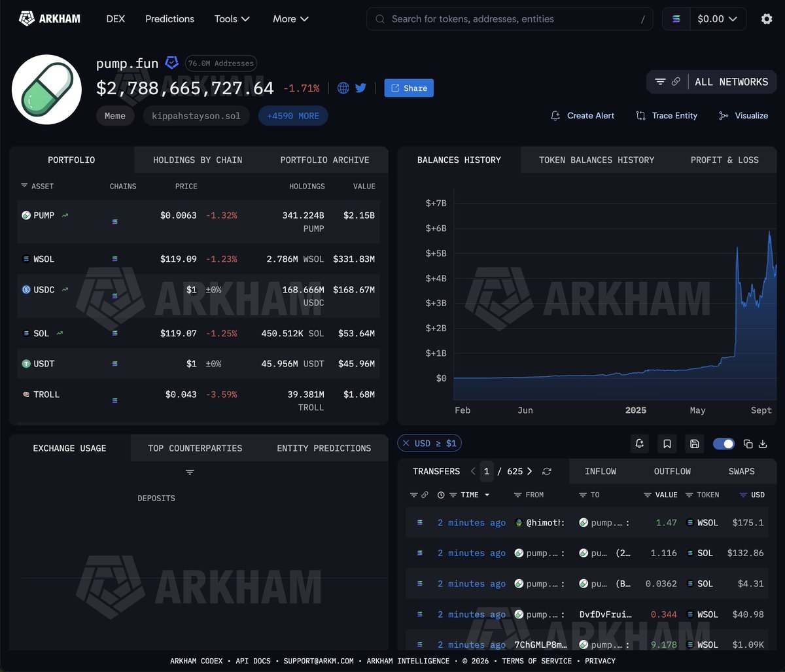Open TERMS OF SERVICE footer link

[x=536, y=661]
